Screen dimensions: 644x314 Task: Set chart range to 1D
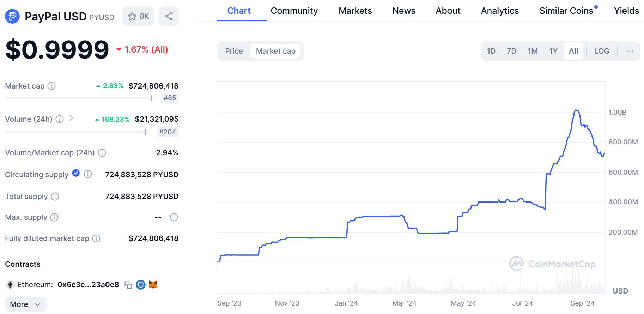[491, 51]
